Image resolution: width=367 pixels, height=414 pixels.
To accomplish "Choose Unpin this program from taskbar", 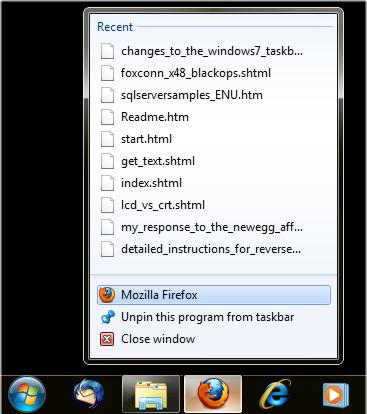I will pyautogui.click(x=214, y=317).
